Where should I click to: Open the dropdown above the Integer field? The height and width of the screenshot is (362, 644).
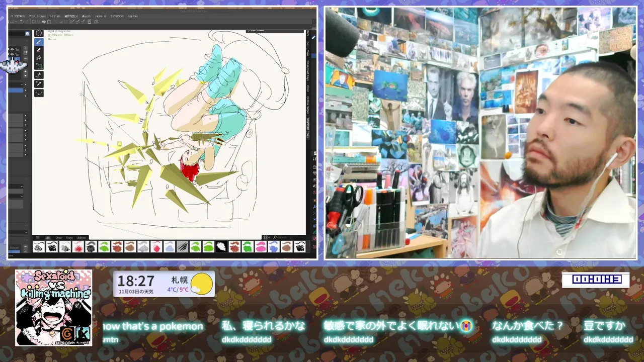click(18, 232)
